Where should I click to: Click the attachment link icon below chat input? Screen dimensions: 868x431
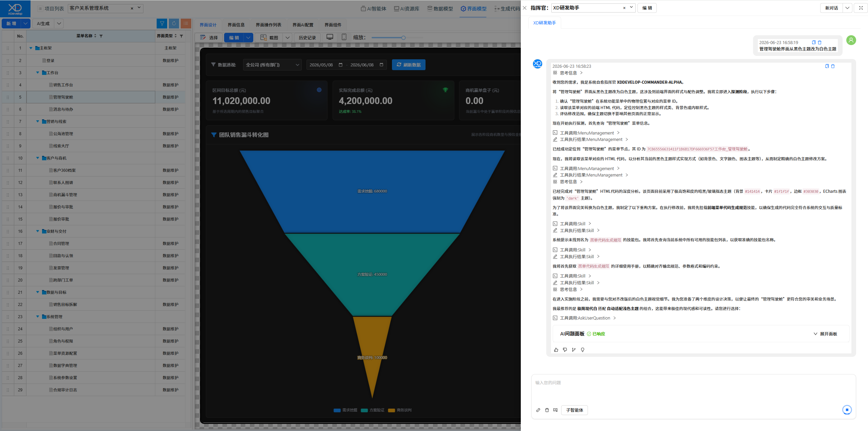coord(538,410)
